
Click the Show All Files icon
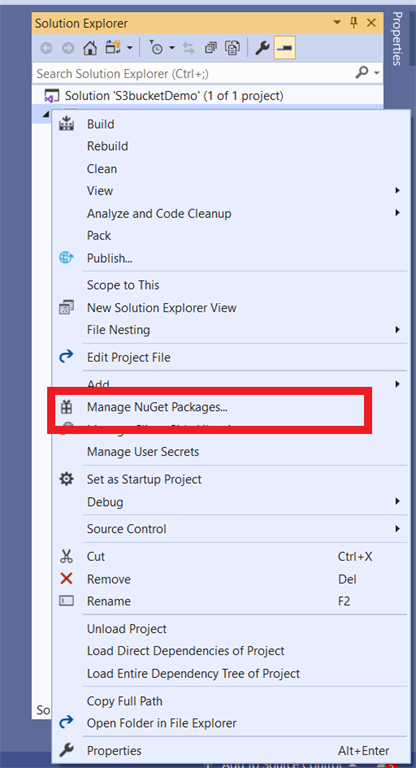[x=232, y=48]
